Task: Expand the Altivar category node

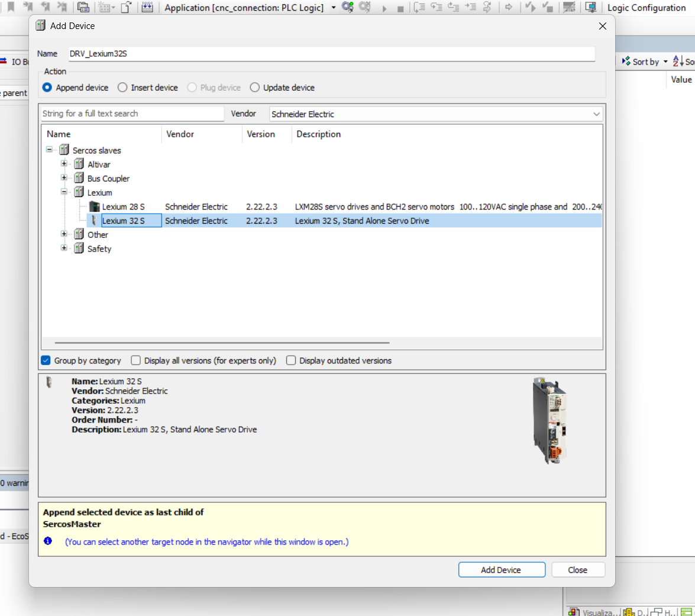Action: click(x=64, y=165)
